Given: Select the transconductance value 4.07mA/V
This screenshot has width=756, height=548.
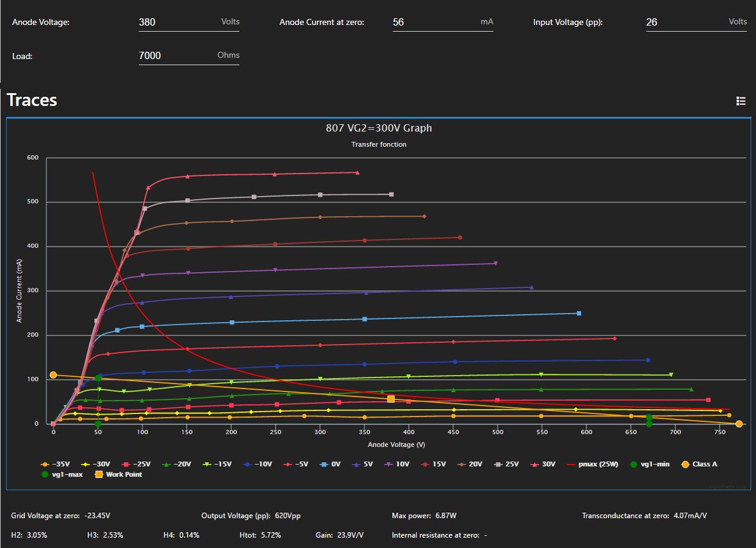Looking at the screenshot, I should coord(690,516).
